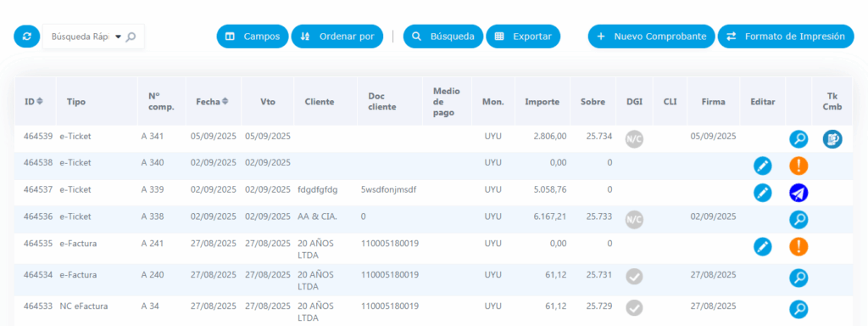Screen dimensions: 868x326
Task: Edit e-Ticket A 340 with pencil icon
Action: [x=762, y=166]
